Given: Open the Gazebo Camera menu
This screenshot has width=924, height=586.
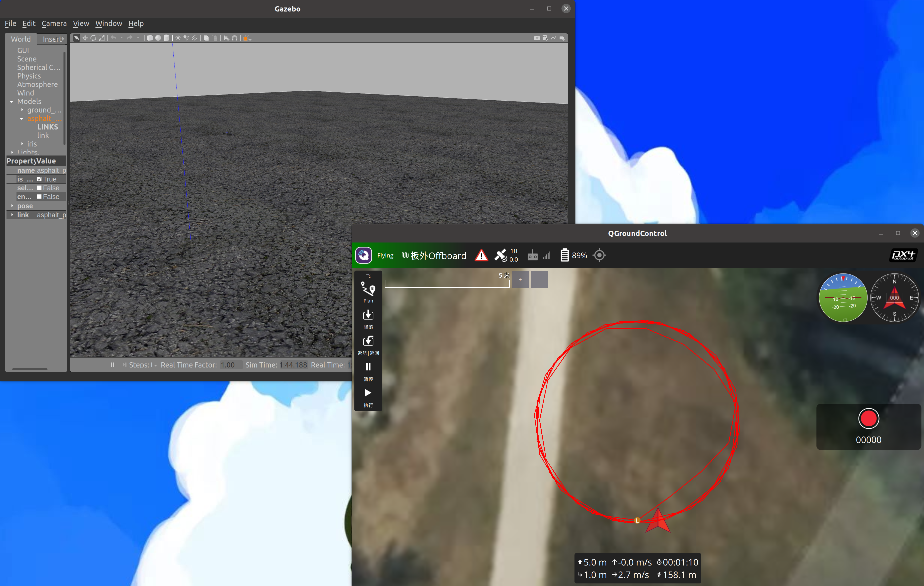Looking at the screenshot, I should [x=54, y=23].
